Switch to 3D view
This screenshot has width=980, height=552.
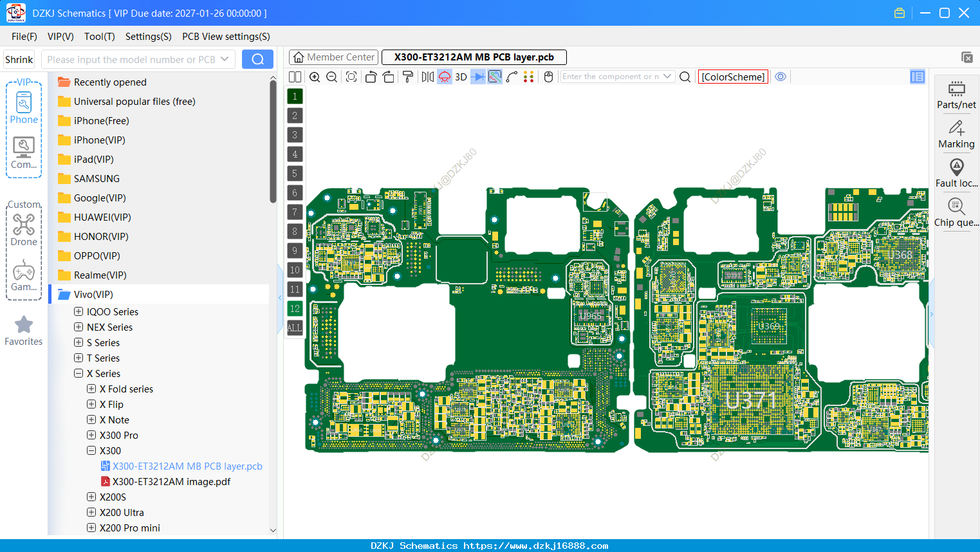pos(461,77)
